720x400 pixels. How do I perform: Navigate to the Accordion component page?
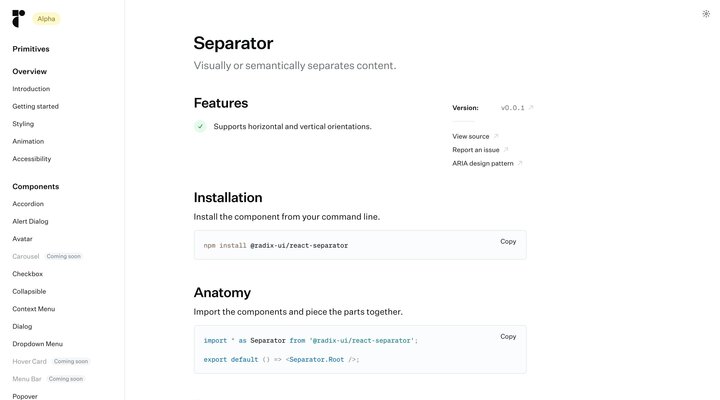click(28, 204)
